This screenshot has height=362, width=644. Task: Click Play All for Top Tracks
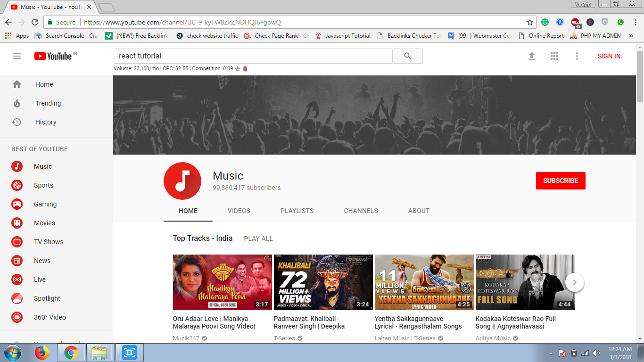pyautogui.click(x=258, y=239)
